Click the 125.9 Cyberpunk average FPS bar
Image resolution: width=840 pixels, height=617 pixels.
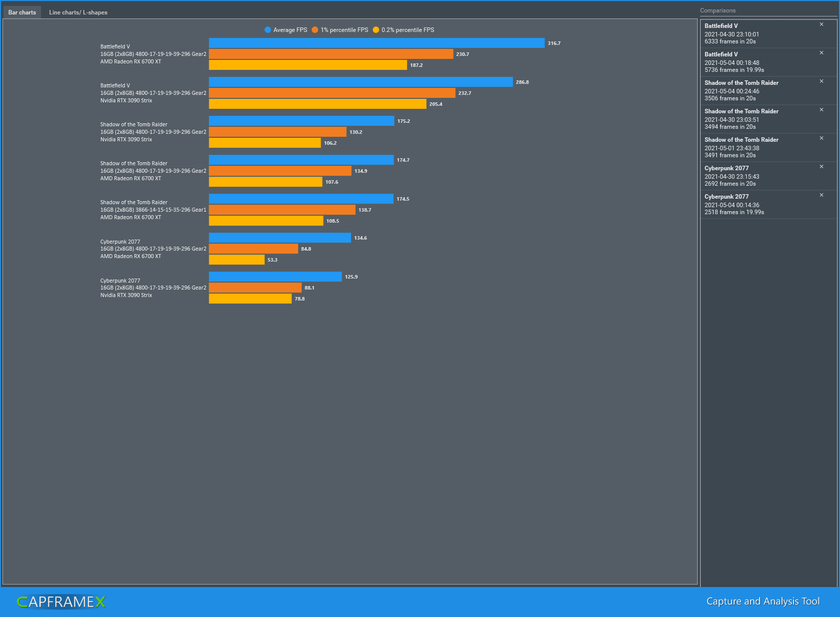pyautogui.click(x=275, y=277)
